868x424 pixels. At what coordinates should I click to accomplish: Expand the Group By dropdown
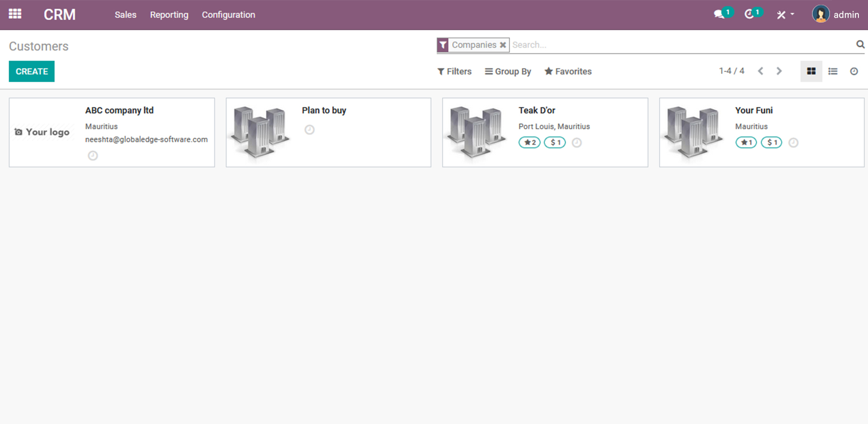pos(508,71)
